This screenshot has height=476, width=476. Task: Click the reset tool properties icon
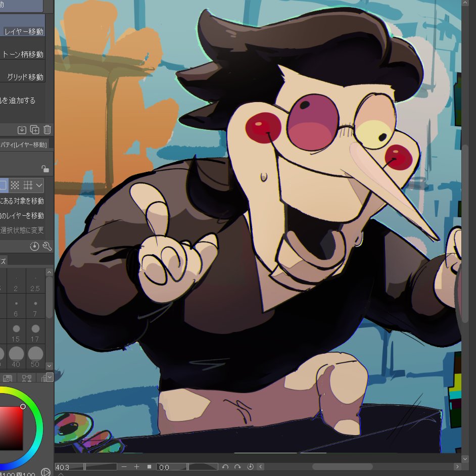pyautogui.click(x=34, y=246)
